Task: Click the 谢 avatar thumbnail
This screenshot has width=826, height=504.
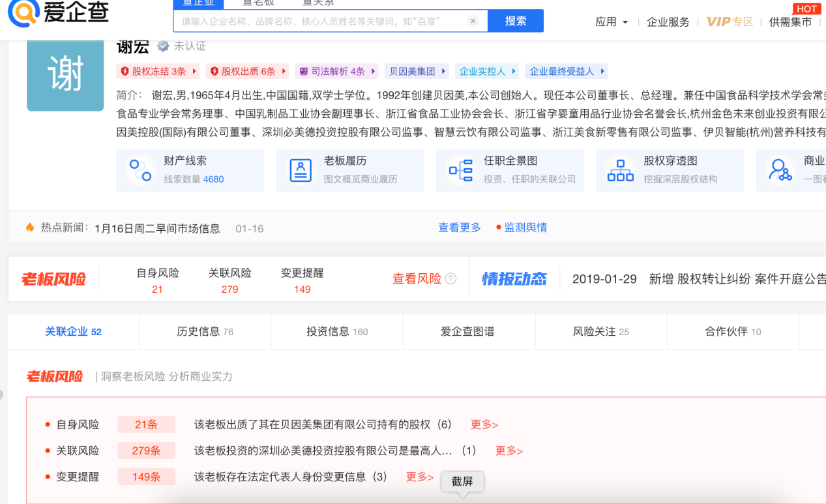Action: (x=65, y=74)
